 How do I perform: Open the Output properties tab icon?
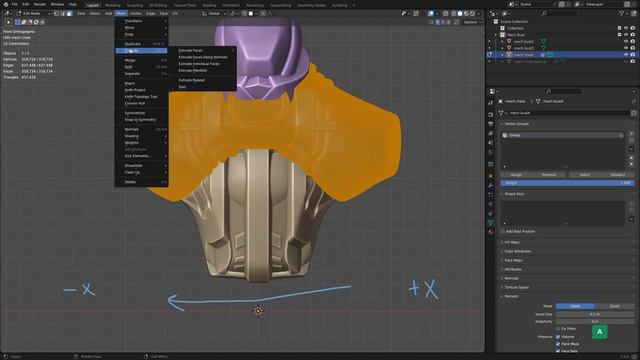click(x=491, y=124)
